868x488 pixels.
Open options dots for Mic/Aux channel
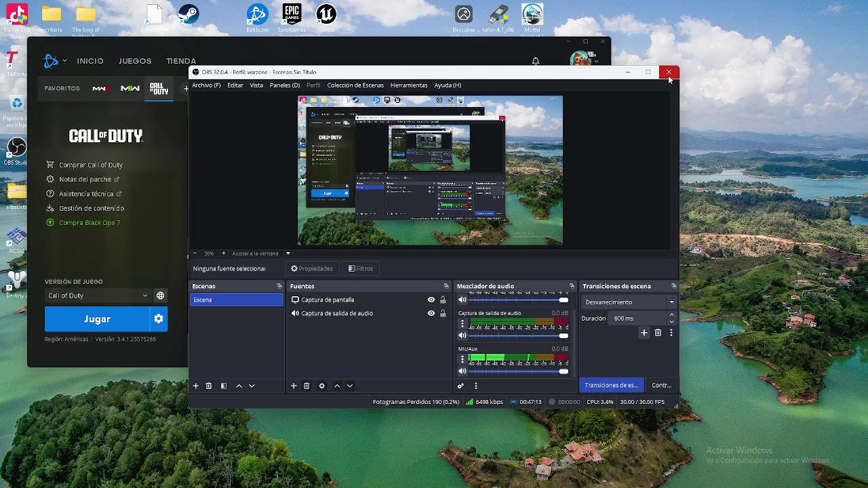pos(462,359)
